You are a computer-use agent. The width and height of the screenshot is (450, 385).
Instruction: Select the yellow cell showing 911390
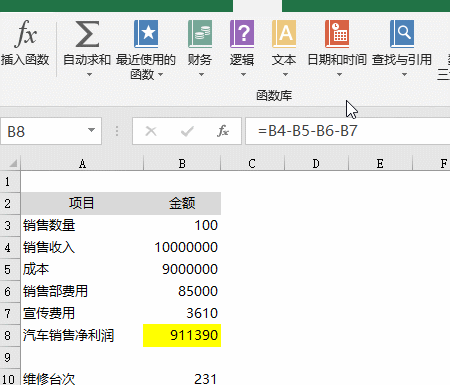(182, 335)
